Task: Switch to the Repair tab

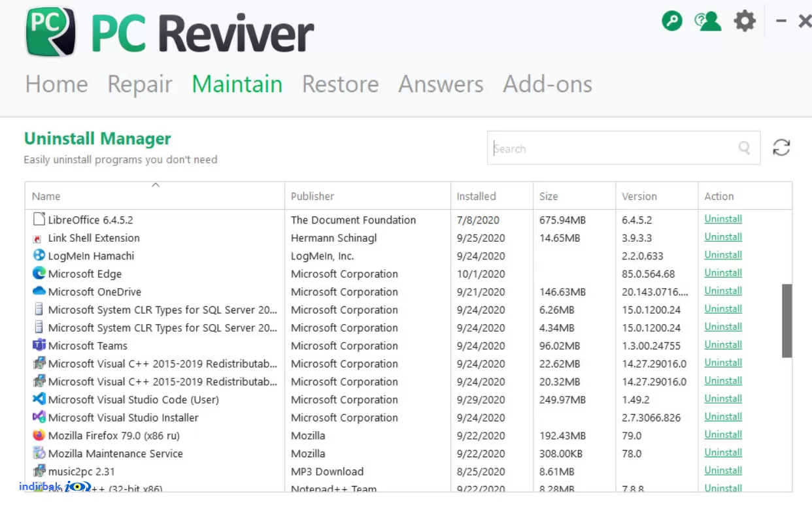Action: [139, 84]
